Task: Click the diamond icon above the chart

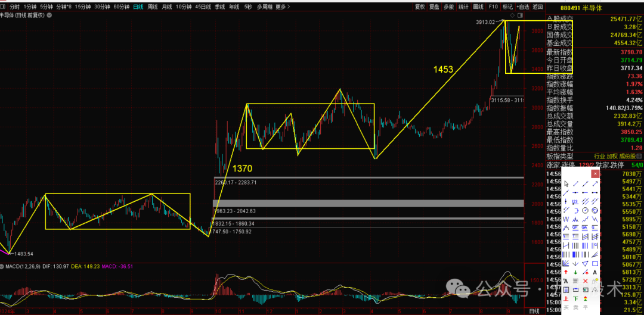Action: (x=513, y=15)
